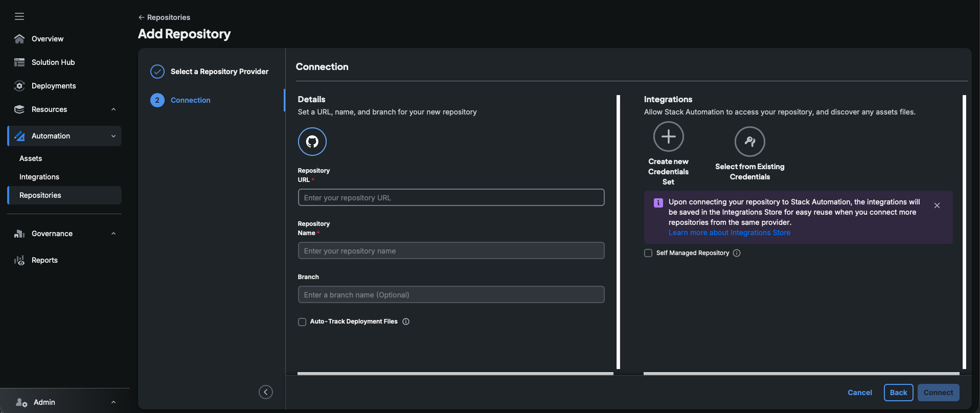Open Integrations under Automation
The width and height of the screenshot is (980, 413).
[x=39, y=177]
